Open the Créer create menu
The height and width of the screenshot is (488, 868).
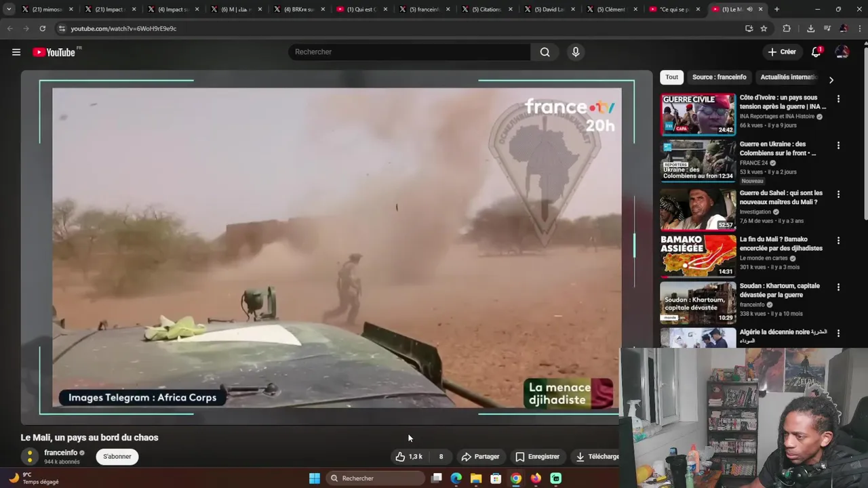pyautogui.click(x=782, y=52)
